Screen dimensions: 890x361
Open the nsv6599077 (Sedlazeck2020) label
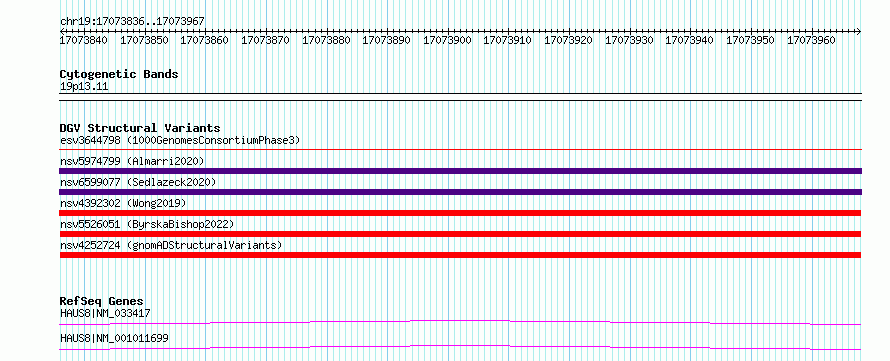pyautogui.click(x=138, y=182)
